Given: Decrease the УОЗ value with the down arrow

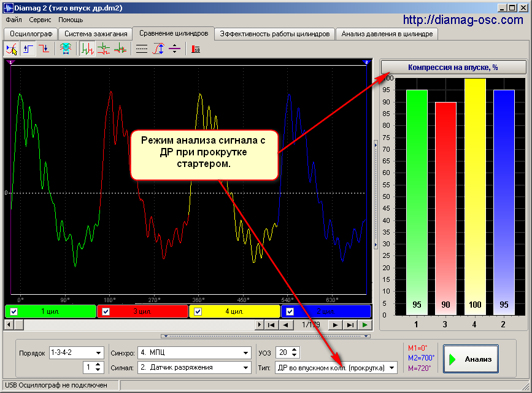Looking at the screenshot, I should (x=294, y=356).
